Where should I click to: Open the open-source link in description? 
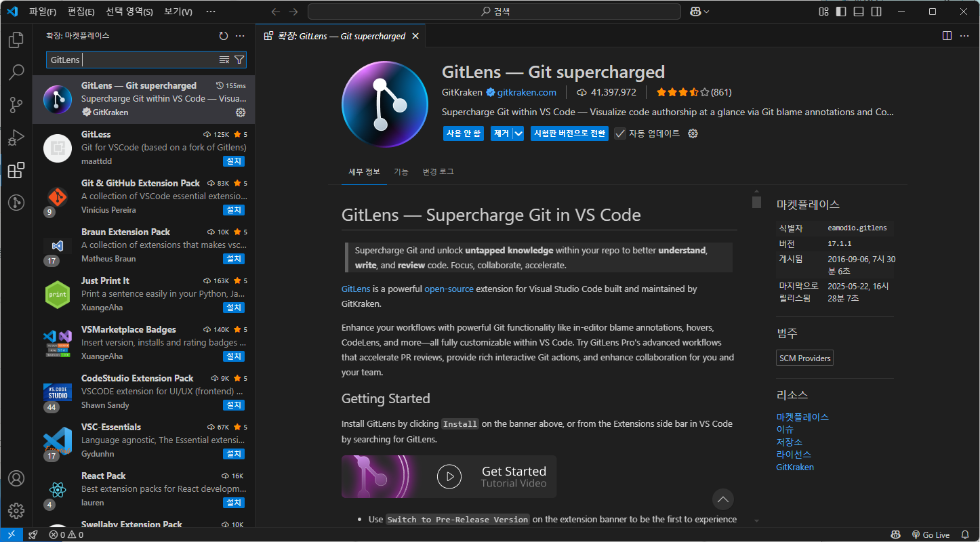point(449,289)
